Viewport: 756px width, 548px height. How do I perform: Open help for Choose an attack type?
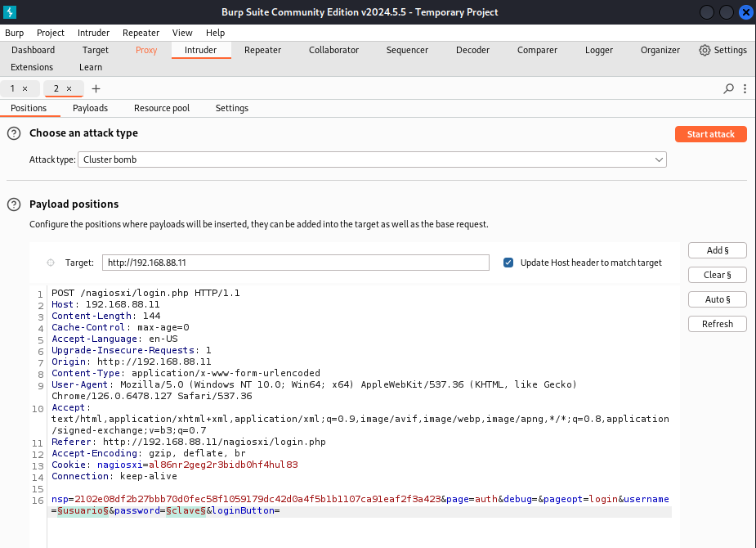point(14,133)
